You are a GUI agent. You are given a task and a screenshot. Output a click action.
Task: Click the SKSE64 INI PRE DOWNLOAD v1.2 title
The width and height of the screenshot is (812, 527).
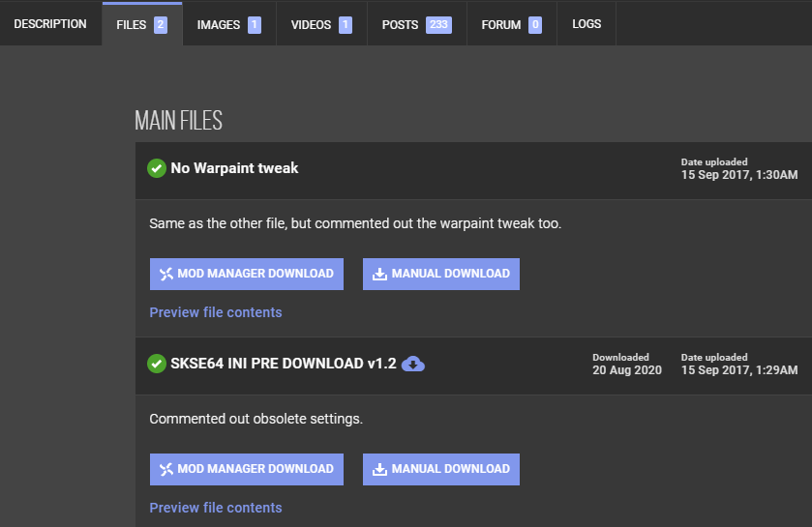[284, 364]
